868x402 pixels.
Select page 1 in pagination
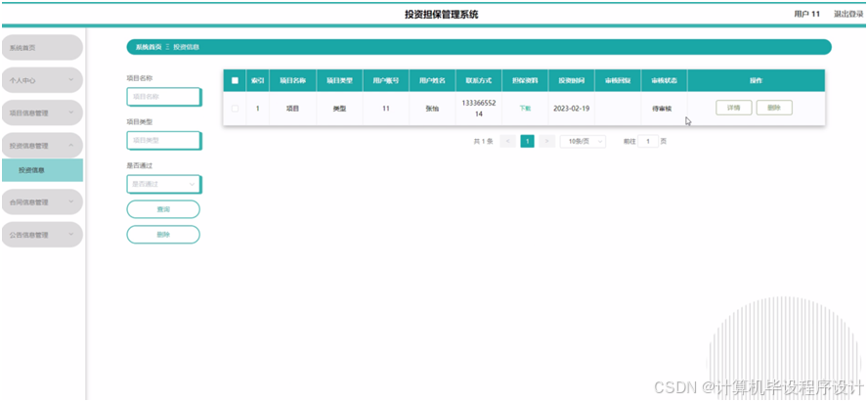[x=528, y=141]
